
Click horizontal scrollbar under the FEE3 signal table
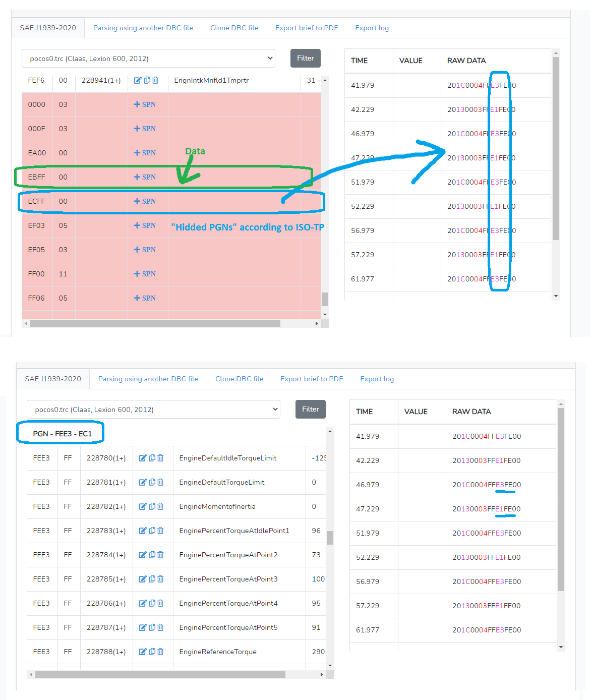[x=160, y=674]
